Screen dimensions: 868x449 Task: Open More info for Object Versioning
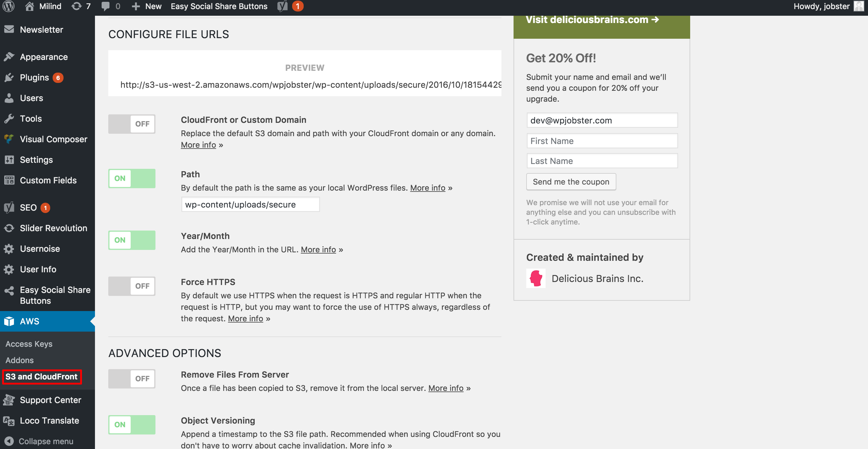(x=367, y=445)
